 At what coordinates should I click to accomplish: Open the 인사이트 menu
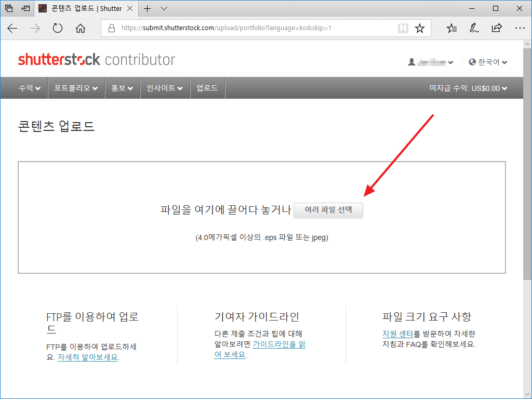[x=165, y=88]
